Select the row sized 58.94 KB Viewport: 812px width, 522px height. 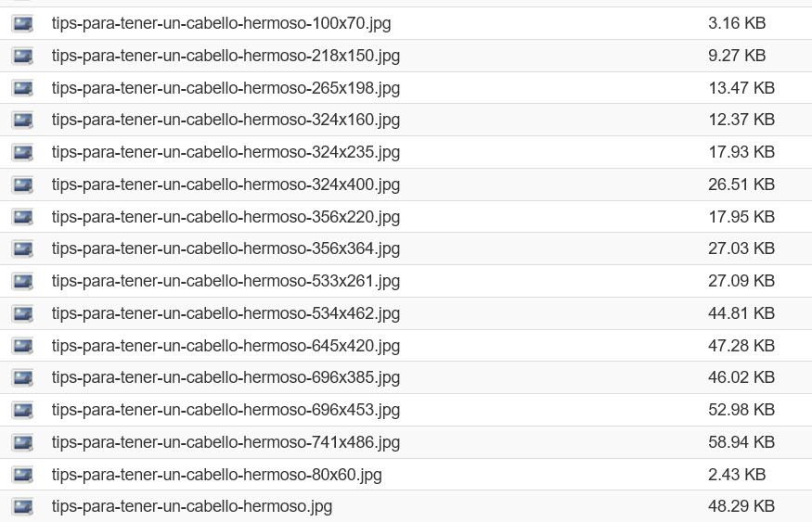(x=406, y=442)
